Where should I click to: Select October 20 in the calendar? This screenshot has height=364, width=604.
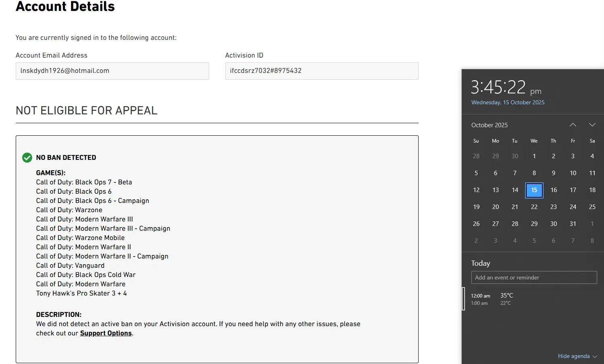pos(496,207)
